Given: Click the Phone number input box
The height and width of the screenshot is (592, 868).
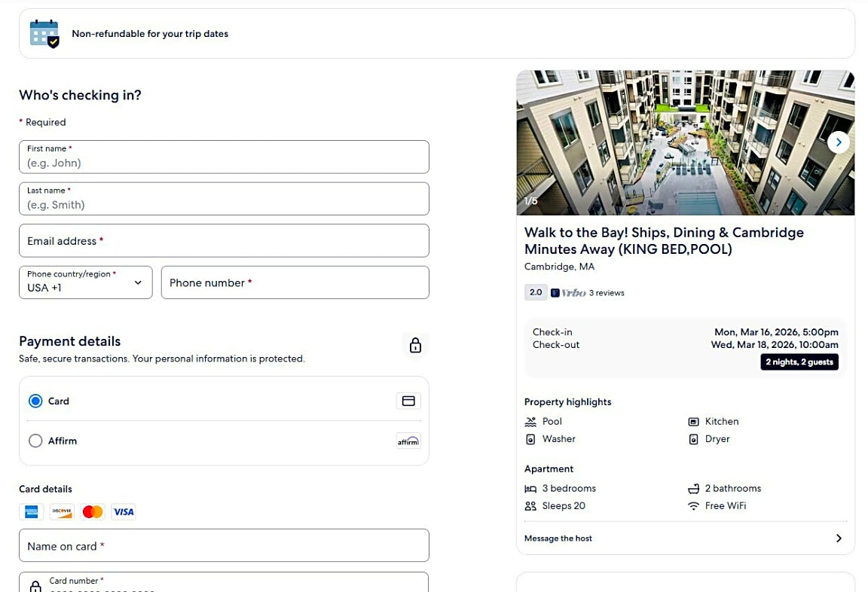Looking at the screenshot, I should click(295, 283).
